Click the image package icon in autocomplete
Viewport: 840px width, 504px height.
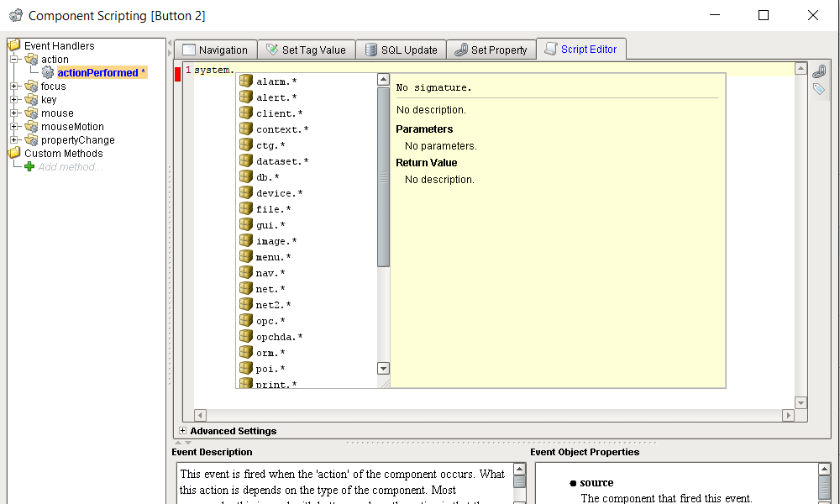(x=246, y=240)
